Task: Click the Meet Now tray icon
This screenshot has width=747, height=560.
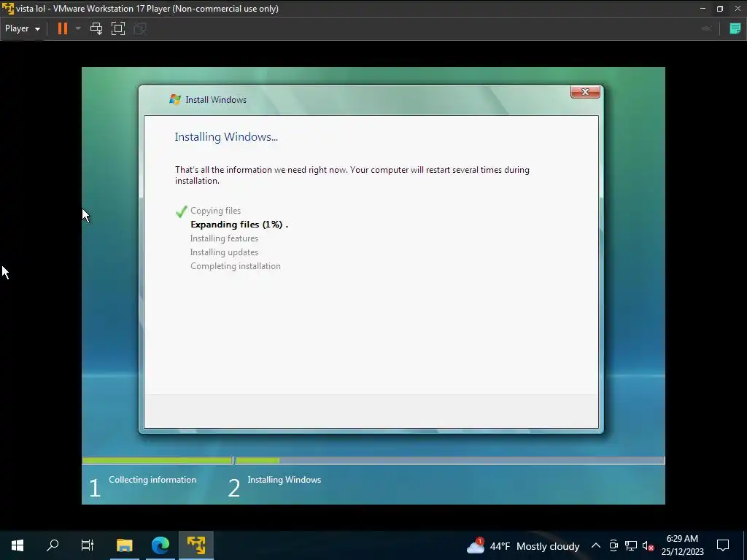Action: (x=614, y=545)
